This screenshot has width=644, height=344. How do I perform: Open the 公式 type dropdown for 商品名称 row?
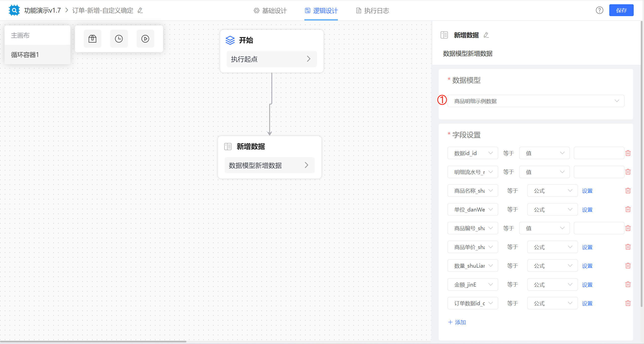pos(552,191)
